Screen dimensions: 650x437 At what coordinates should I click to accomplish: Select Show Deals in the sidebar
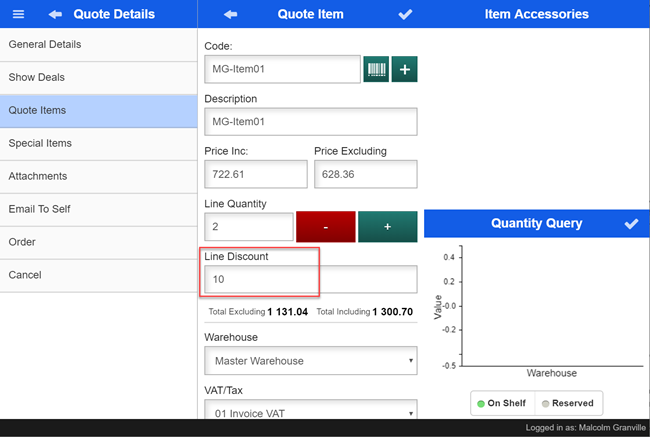tap(99, 78)
